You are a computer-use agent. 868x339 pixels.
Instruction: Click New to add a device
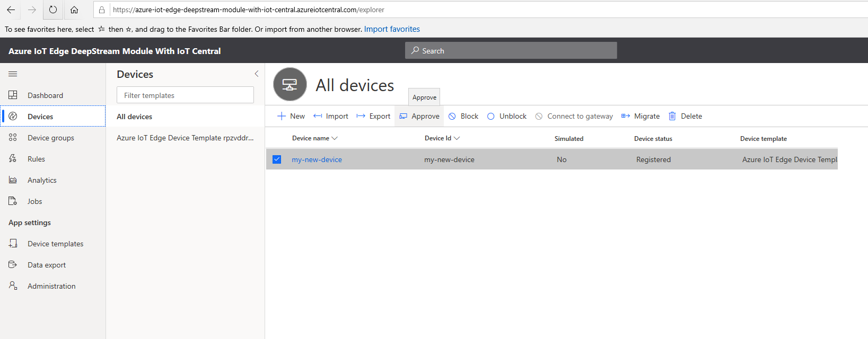[x=291, y=116]
